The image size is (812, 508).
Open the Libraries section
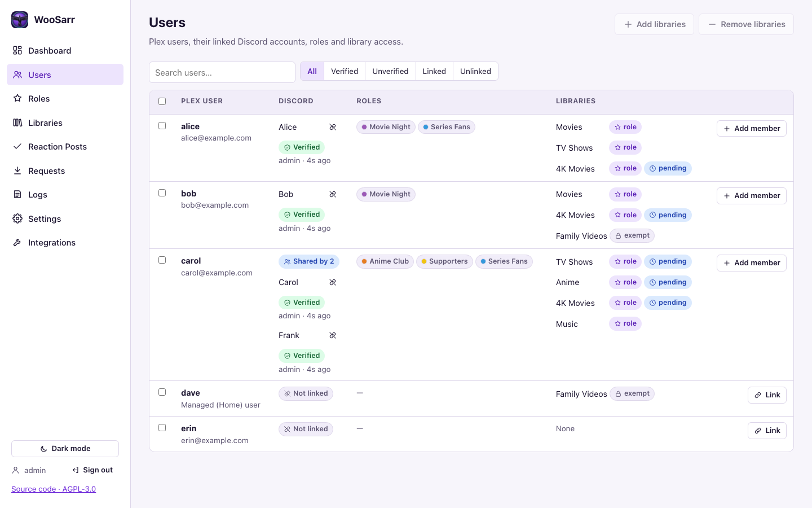pyautogui.click(x=65, y=123)
